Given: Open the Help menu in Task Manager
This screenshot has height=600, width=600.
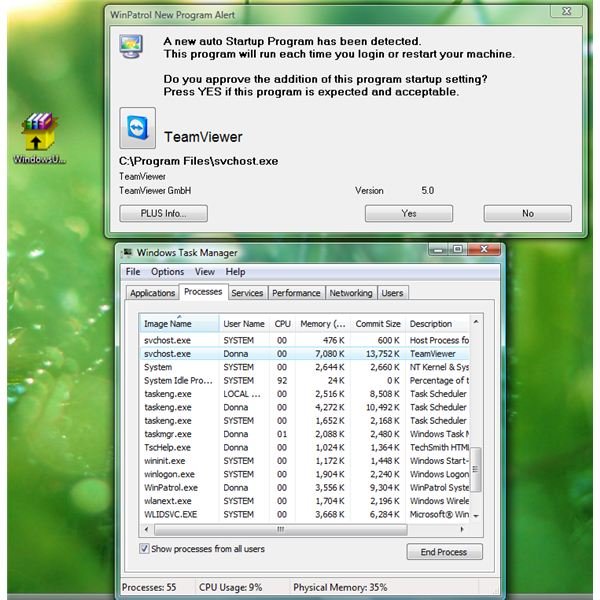Looking at the screenshot, I should 235,272.
